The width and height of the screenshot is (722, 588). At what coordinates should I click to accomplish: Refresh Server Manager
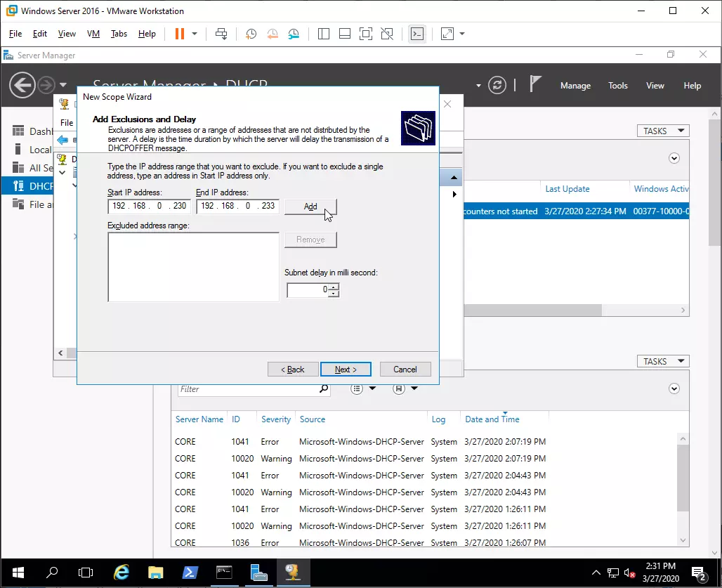click(x=497, y=85)
